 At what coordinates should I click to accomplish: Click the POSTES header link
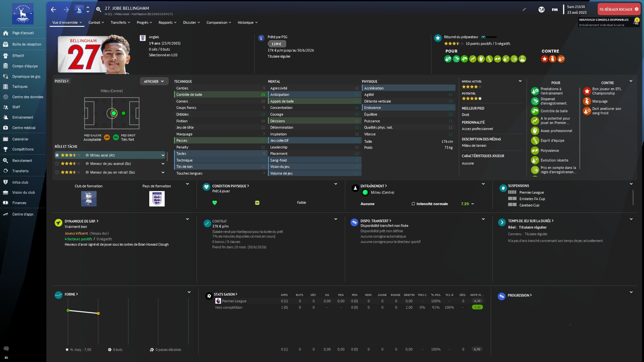click(62, 81)
